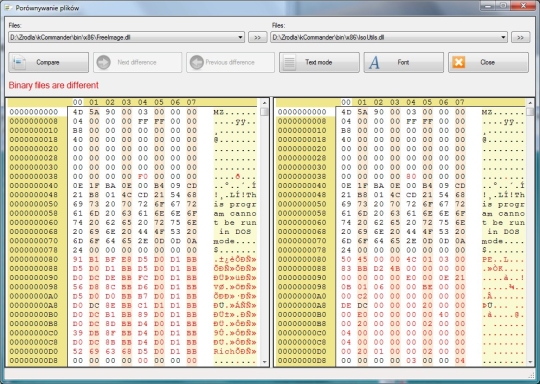This screenshot has width=540, height=384.
Task: Click the orange X Close icon
Action: tap(459, 62)
